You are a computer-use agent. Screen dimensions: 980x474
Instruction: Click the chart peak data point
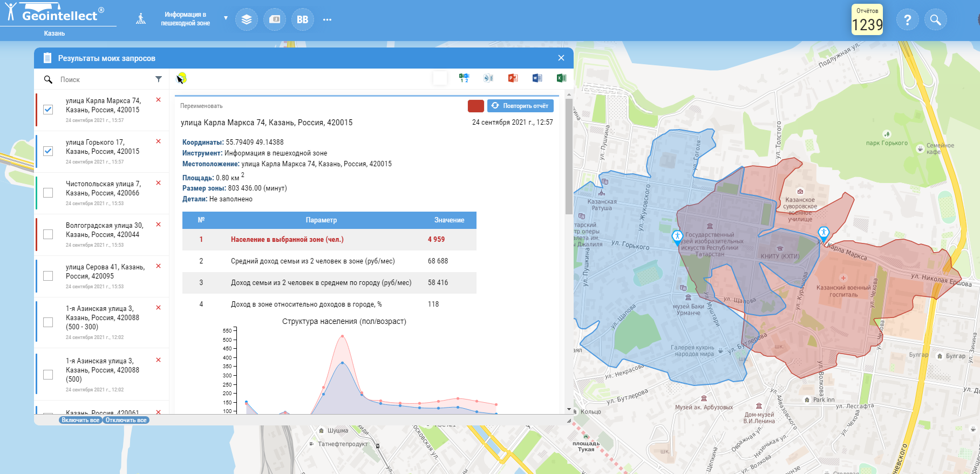(x=342, y=336)
